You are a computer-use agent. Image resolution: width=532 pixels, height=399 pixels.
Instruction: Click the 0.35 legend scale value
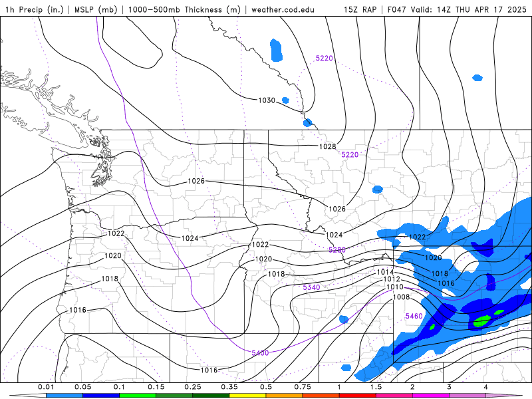coord(229,387)
